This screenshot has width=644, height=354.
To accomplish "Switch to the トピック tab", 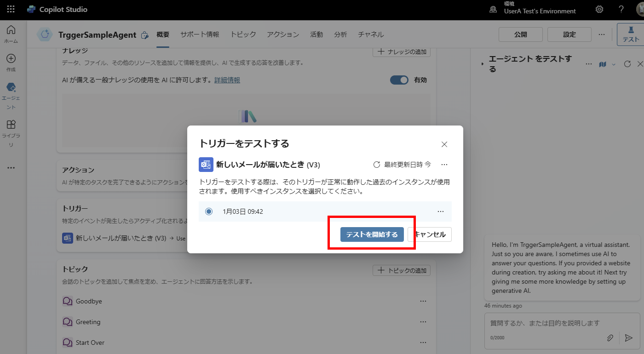I will point(243,34).
